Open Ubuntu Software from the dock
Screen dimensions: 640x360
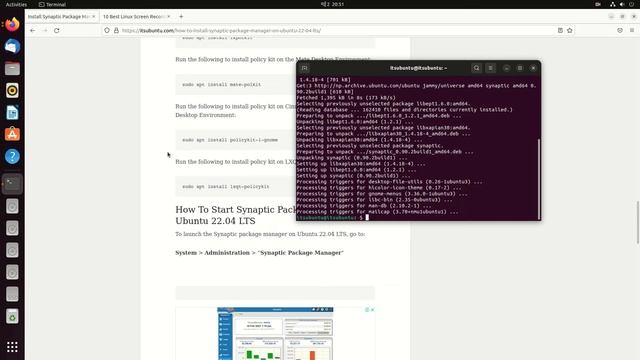click(12, 134)
